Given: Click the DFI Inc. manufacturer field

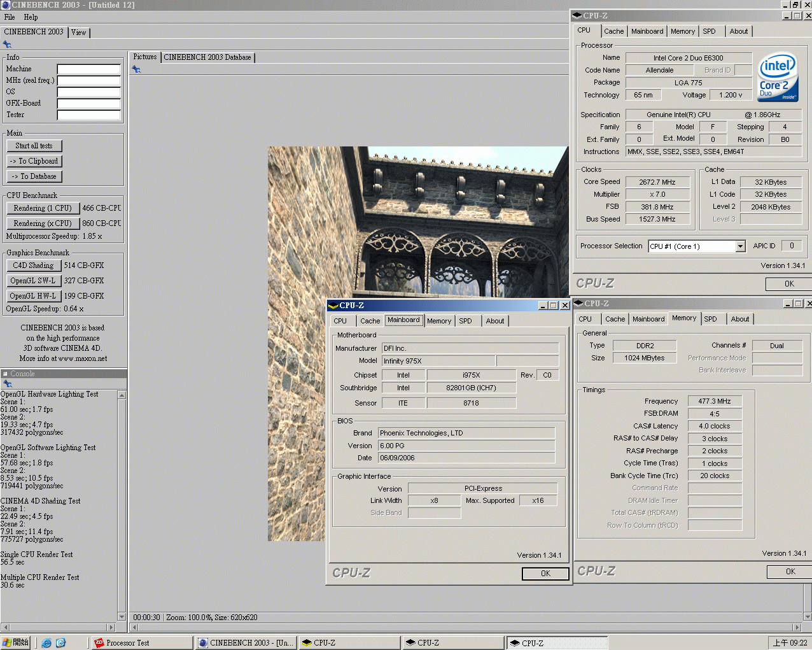Looking at the screenshot, I should point(470,348).
